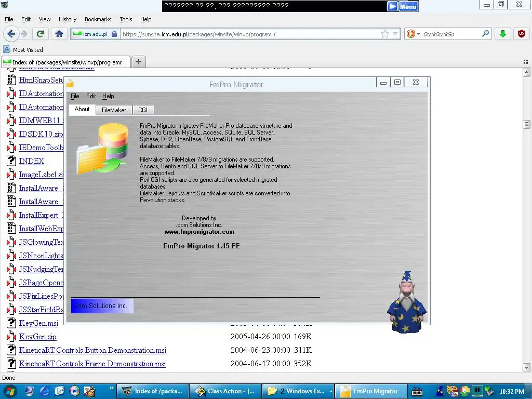The height and width of the screenshot is (399, 532).
Task: Open KineticaRT.Controls.Frame.Demonstration.msi link
Action: 92,364
